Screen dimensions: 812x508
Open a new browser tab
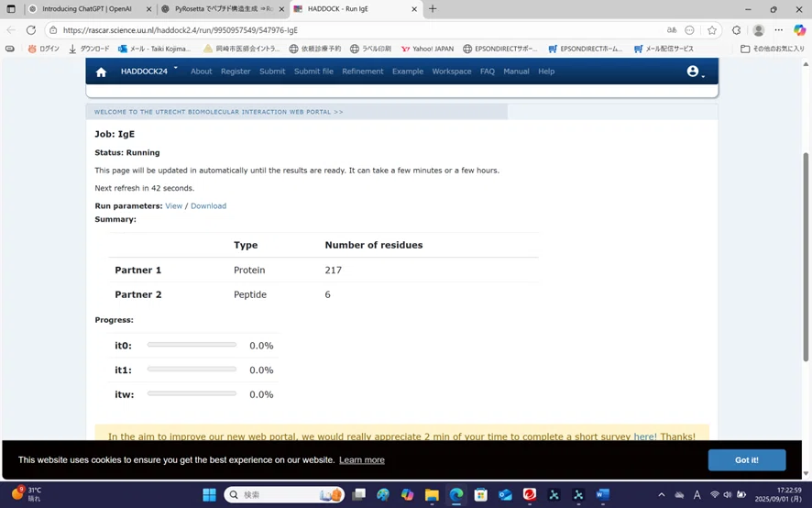click(433, 9)
